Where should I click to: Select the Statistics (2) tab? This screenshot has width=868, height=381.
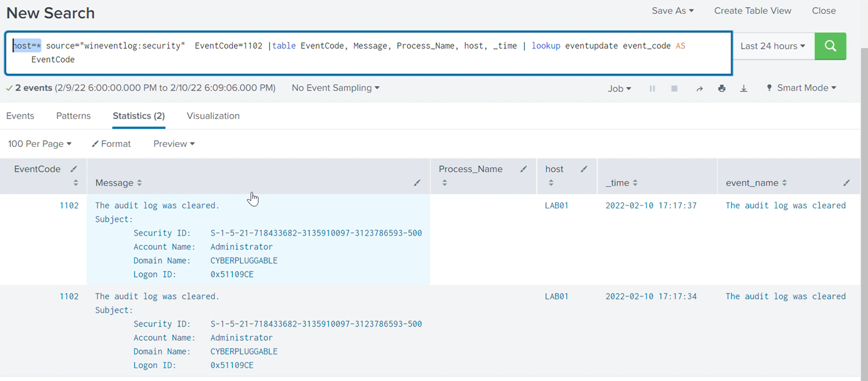pyautogui.click(x=139, y=116)
